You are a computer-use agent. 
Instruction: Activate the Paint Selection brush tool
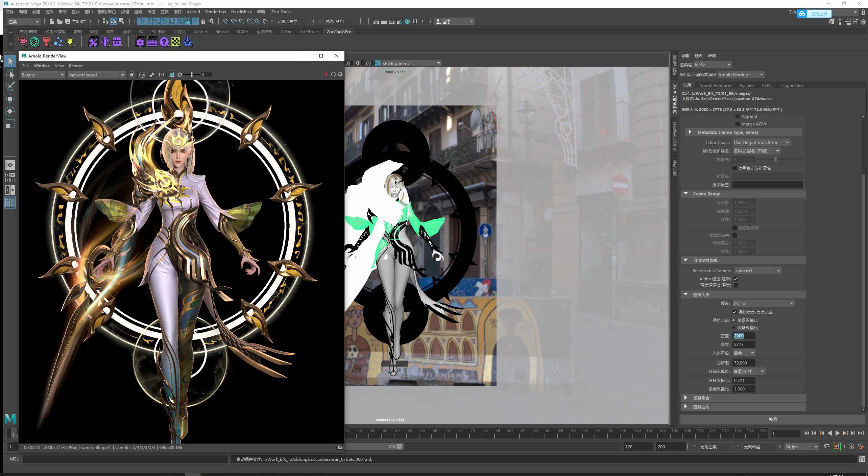(10, 86)
